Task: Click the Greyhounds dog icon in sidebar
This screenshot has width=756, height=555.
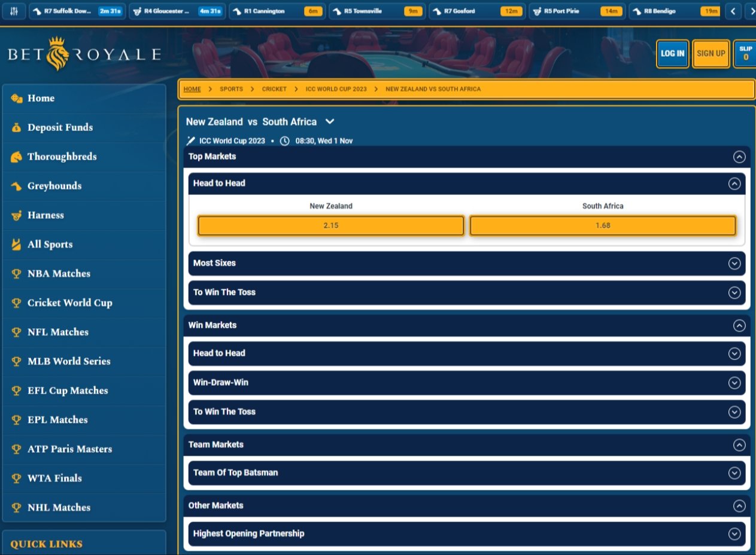Action: coord(17,187)
